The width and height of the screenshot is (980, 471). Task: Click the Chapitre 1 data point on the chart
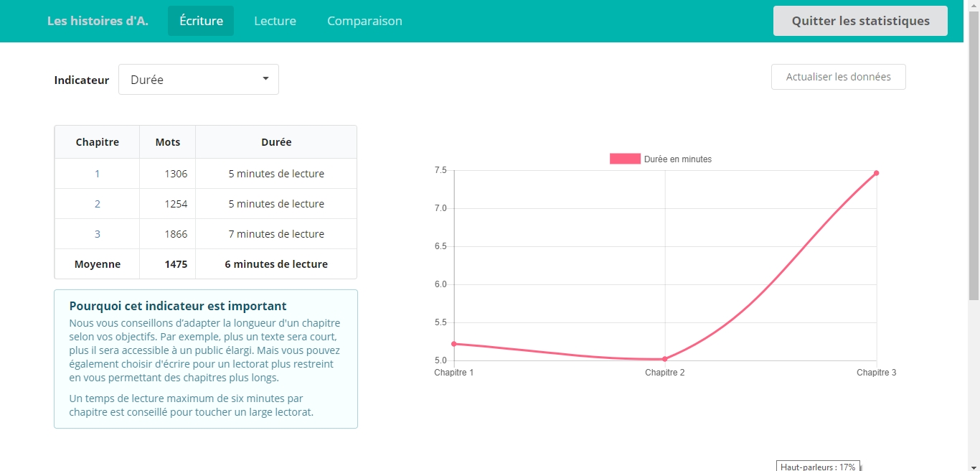tap(454, 344)
